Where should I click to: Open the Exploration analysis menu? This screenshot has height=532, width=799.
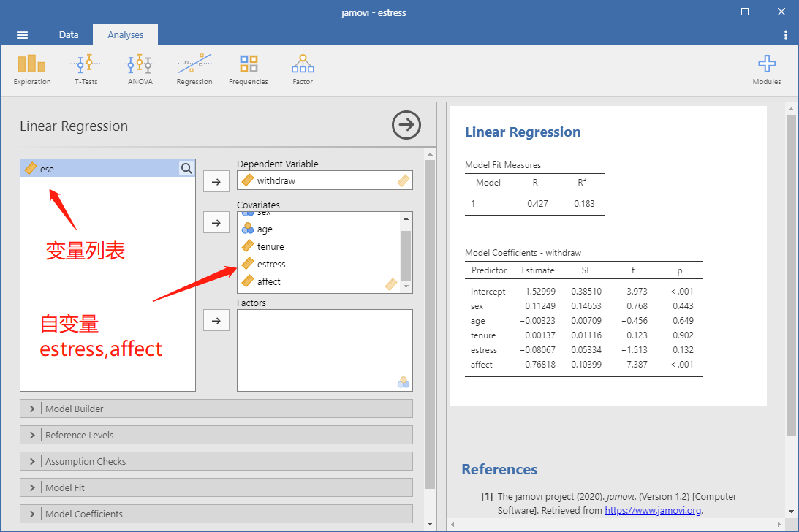point(31,70)
